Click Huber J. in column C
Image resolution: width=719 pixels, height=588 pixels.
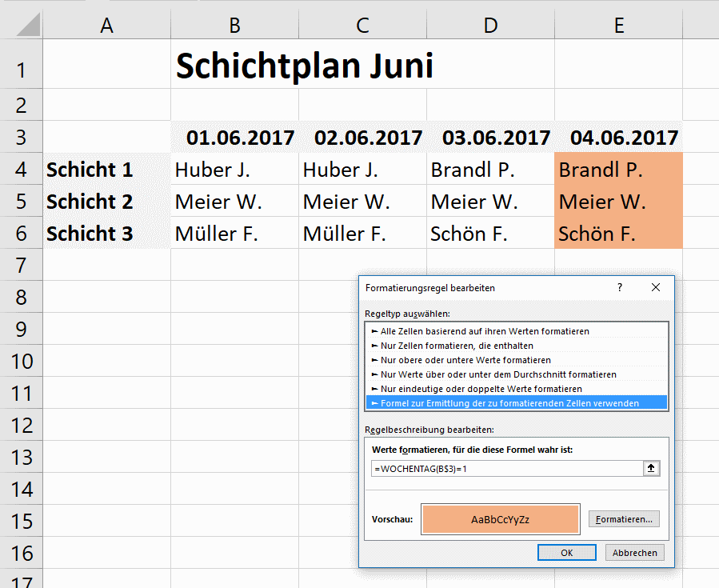[363, 170]
